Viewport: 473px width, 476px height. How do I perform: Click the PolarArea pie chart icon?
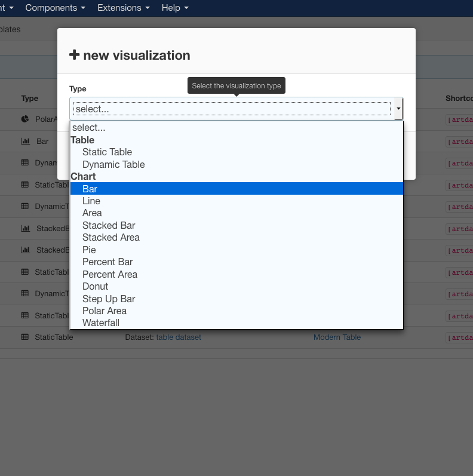(x=25, y=119)
